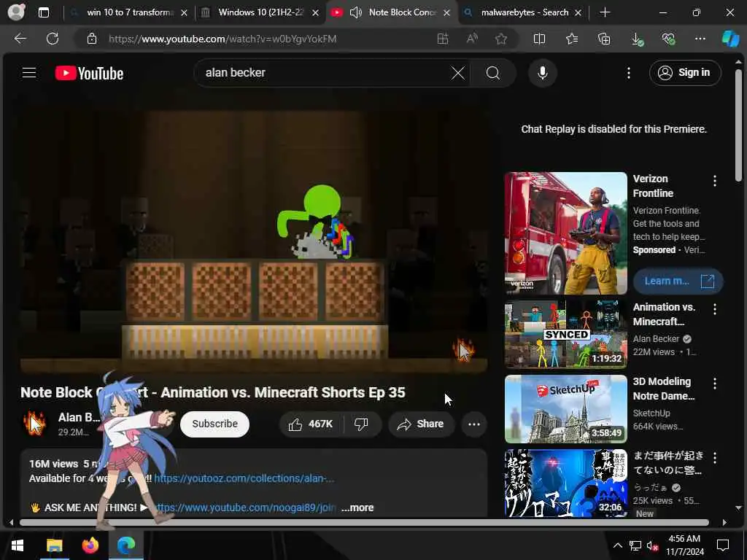
Task: Open Edge profile avatar
Action: tap(16, 12)
